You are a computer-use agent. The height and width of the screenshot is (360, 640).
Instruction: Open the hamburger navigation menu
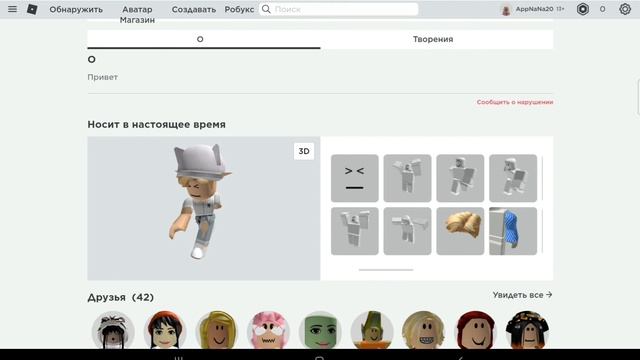(12, 9)
